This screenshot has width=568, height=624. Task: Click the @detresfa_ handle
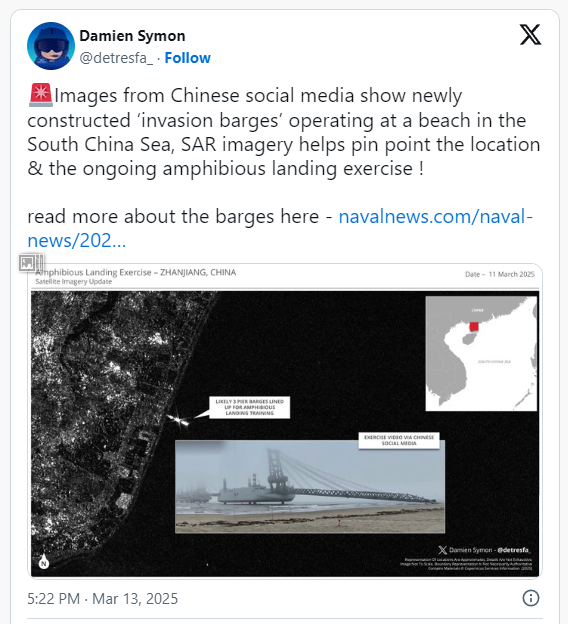pos(116,58)
